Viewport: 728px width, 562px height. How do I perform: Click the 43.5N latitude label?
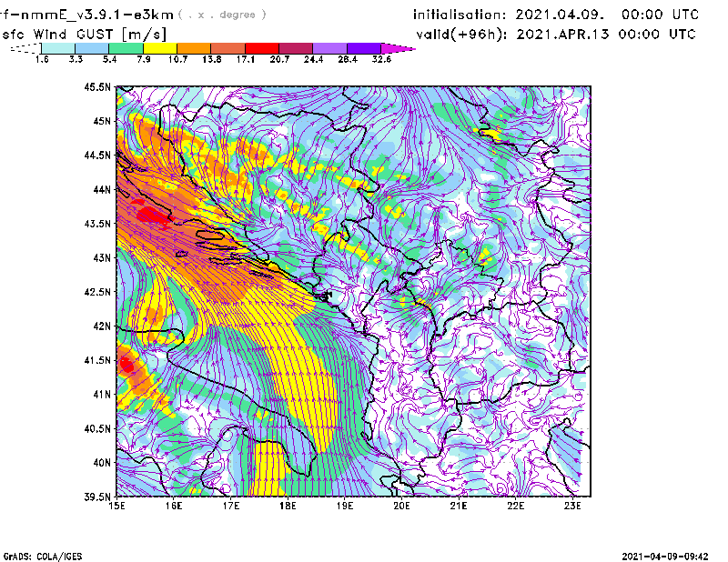click(x=97, y=224)
